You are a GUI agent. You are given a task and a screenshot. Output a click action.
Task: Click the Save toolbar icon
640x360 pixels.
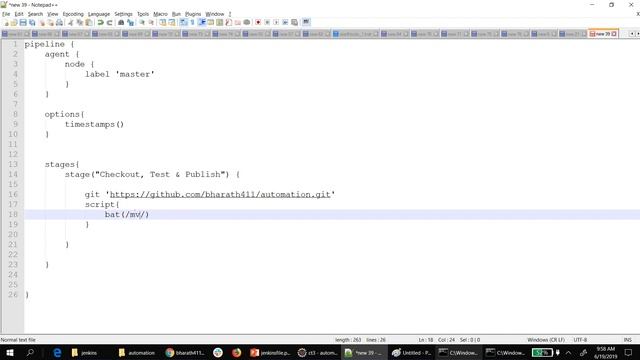(23, 22)
